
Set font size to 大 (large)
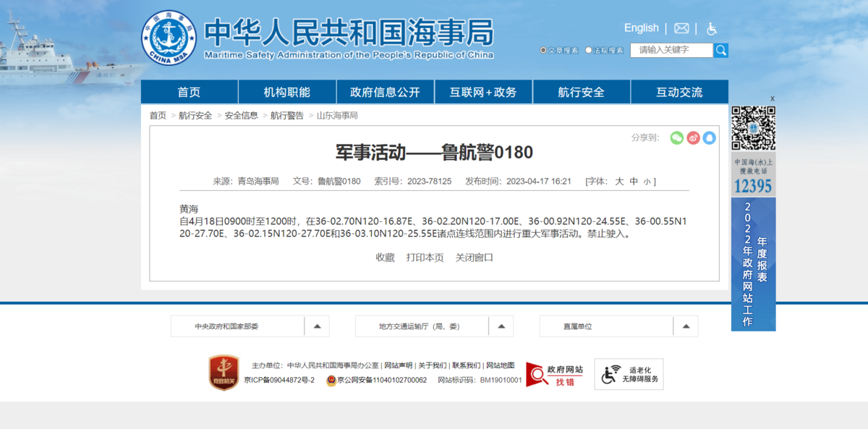(x=619, y=182)
